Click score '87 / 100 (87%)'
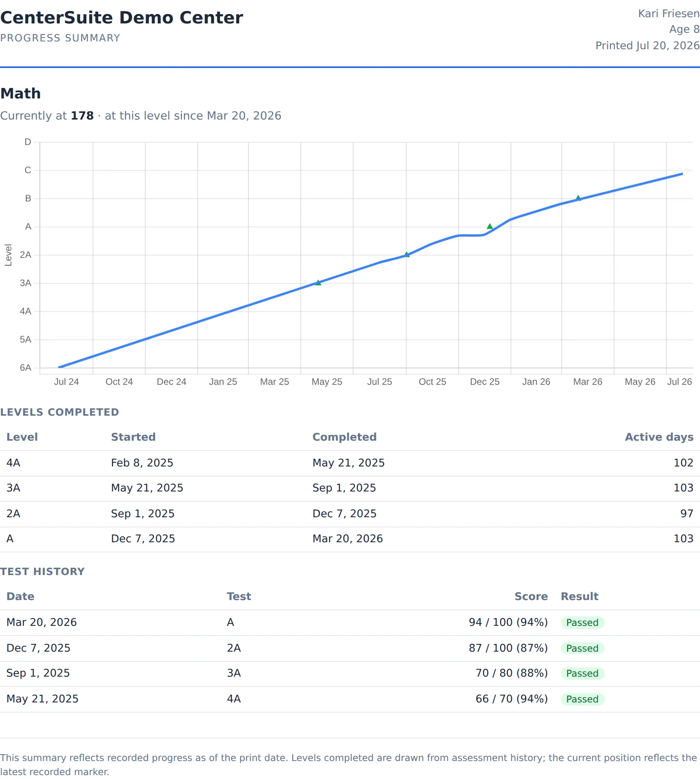700x779 pixels. pos(508,648)
